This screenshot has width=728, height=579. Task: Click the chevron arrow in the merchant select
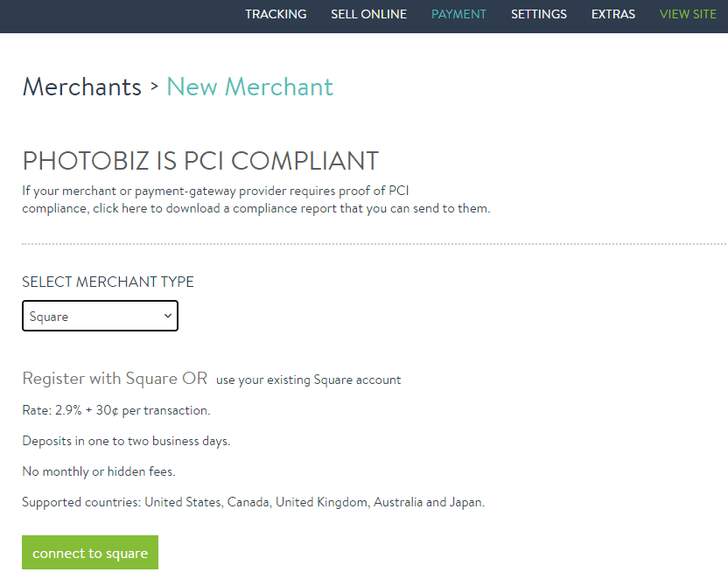point(168,316)
